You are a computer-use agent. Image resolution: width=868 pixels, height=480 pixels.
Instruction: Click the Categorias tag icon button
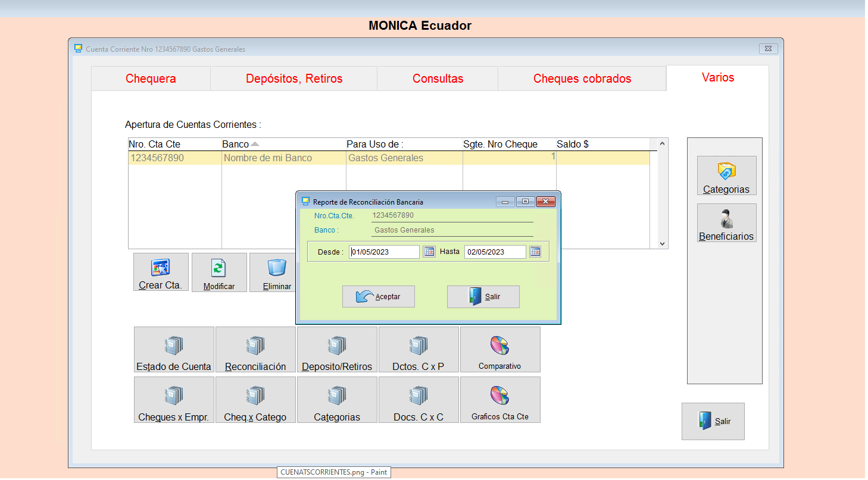726,175
